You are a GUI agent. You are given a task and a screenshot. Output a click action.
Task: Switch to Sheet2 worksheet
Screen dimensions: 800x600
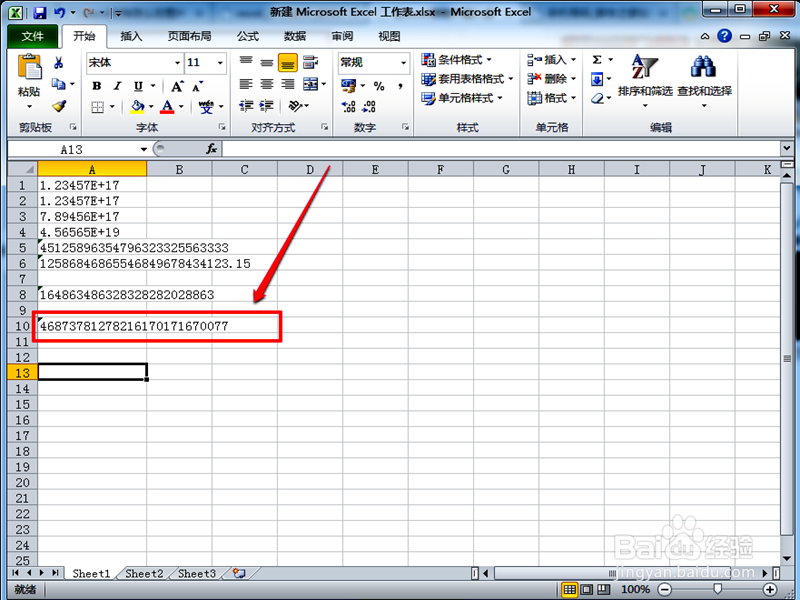coord(144,573)
